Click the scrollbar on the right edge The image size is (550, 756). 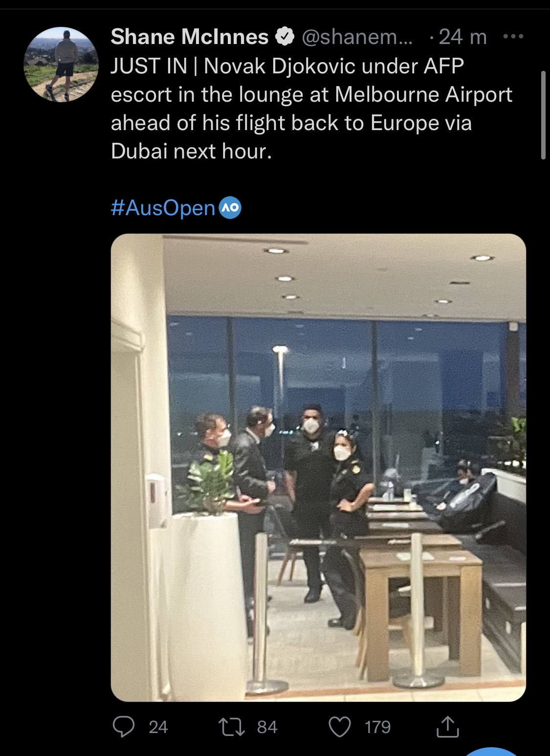(543, 115)
